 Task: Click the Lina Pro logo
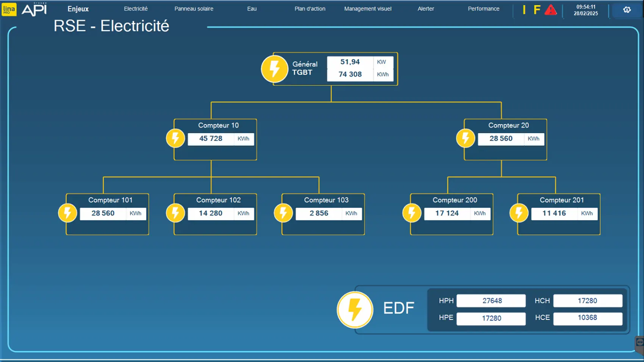pyautogui.click(x=9, y=9)
